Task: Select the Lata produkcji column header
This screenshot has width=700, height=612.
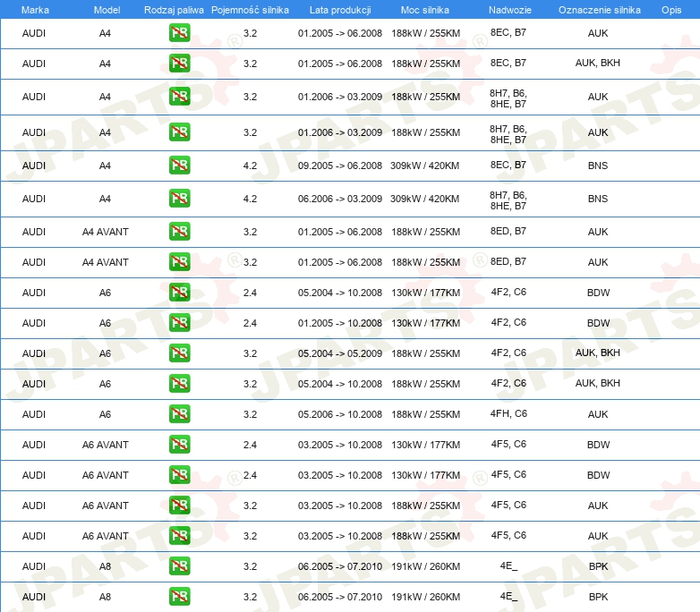Action: coord(340,10)
